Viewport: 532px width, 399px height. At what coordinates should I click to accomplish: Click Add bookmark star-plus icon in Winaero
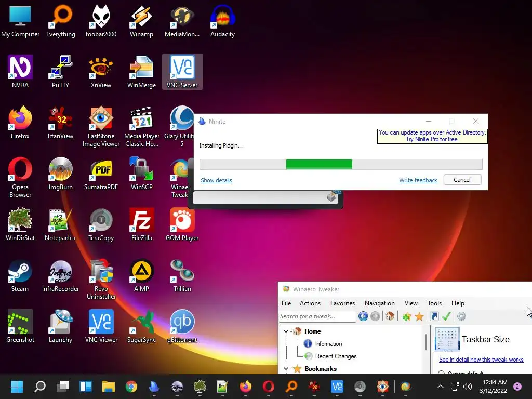(x=406, y=316)
